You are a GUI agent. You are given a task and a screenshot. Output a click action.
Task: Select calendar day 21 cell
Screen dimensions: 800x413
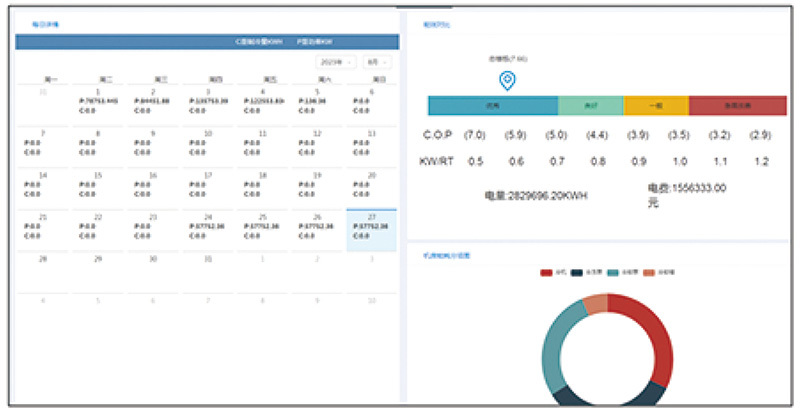pyautogui.click(x=43, y=230)
